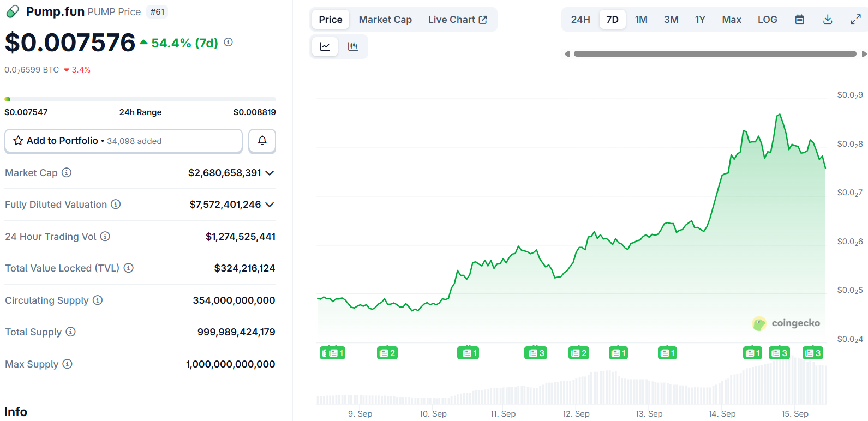This screenshot has height=421, width=868.
Task: Select the Market Cap chart tab
Action: [385, 20]
